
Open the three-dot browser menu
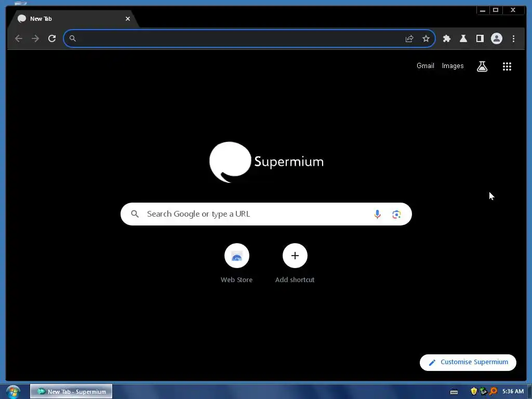[x=513, y=38]
